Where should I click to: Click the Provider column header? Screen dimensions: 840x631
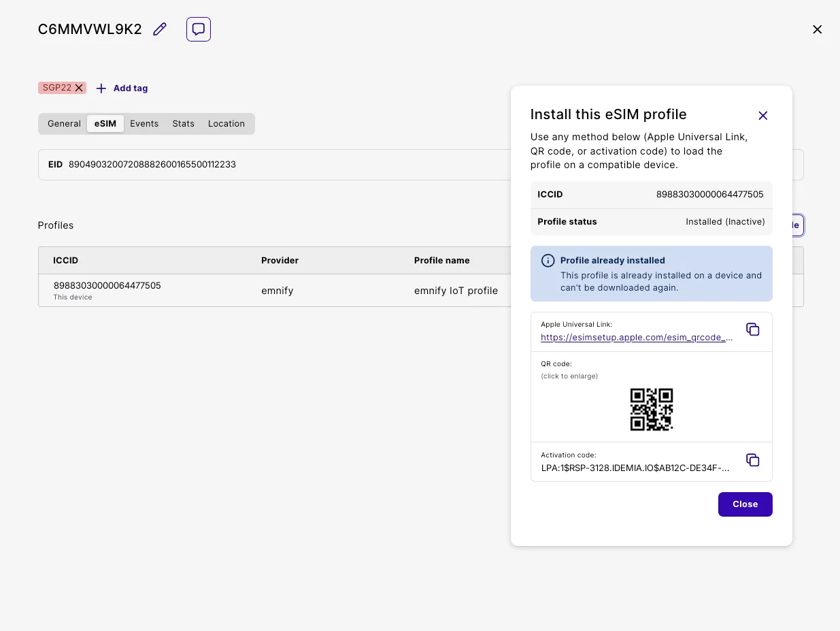click(280, 261)
